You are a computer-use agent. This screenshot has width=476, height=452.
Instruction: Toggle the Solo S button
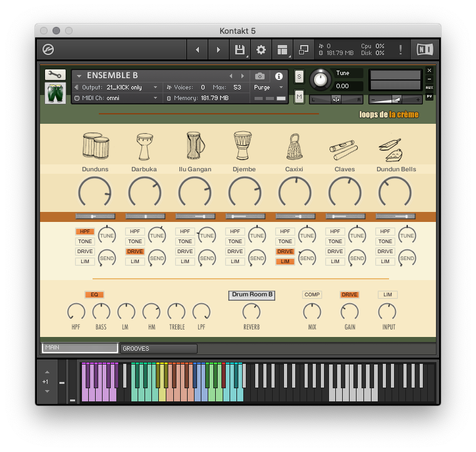pos(299,77)
